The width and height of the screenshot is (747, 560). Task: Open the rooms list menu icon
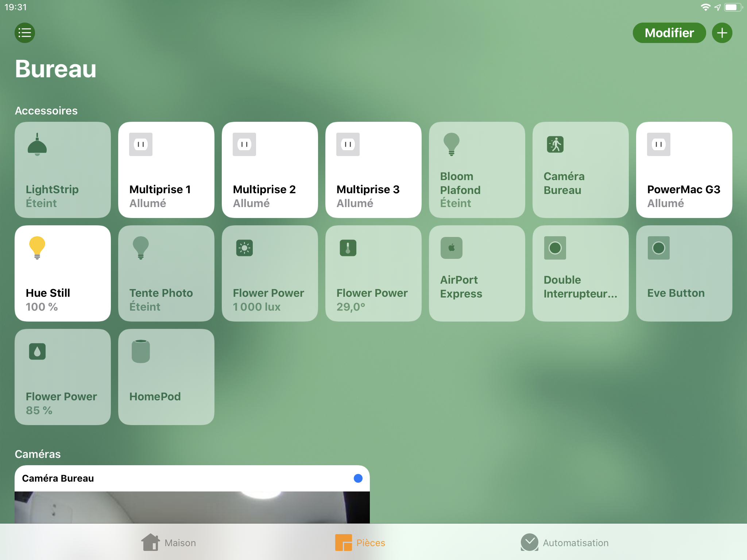coord(25,33)
